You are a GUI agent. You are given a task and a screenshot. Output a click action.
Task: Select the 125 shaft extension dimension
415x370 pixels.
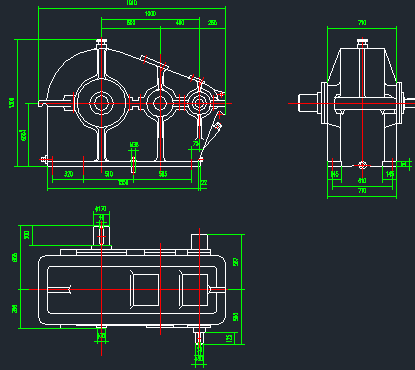229,338
